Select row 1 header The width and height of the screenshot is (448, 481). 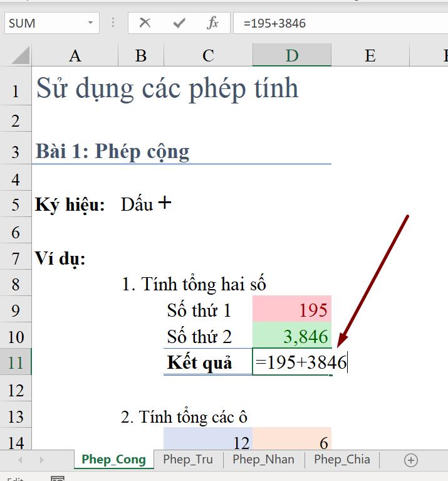click(16, 86)
